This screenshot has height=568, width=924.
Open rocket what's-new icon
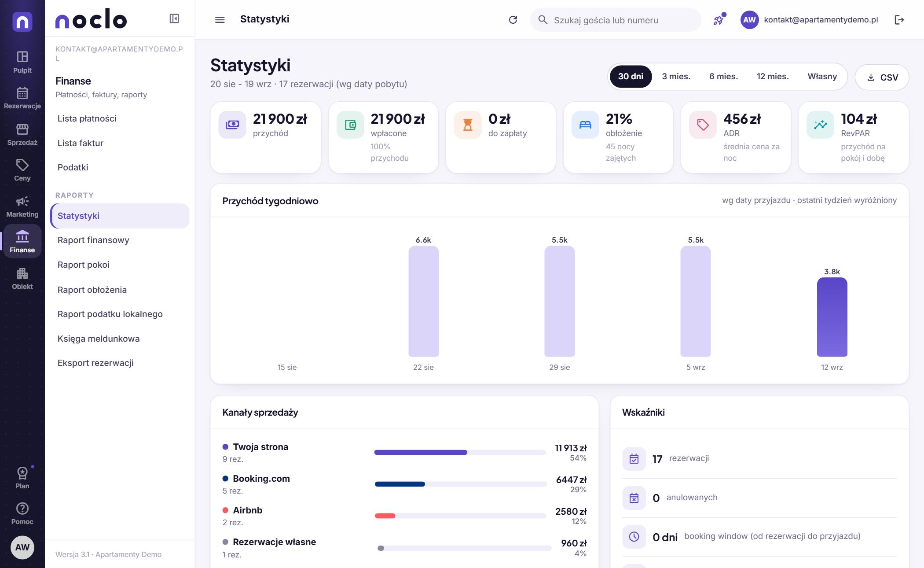[x=719, y=20]
